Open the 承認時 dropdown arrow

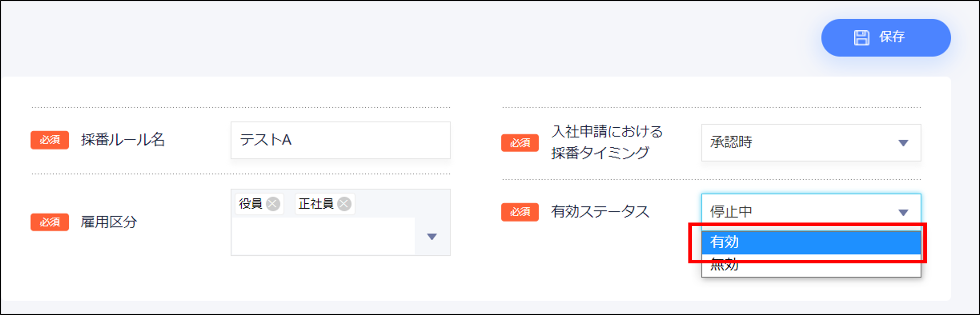pos(903,143)
